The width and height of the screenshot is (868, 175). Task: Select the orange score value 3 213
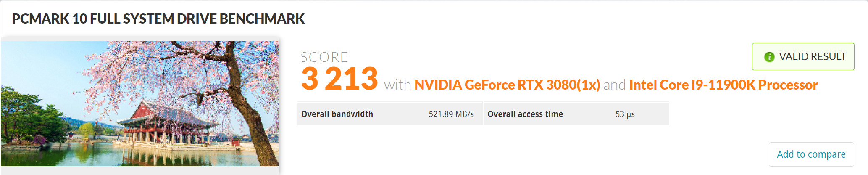tap(339, 79)
